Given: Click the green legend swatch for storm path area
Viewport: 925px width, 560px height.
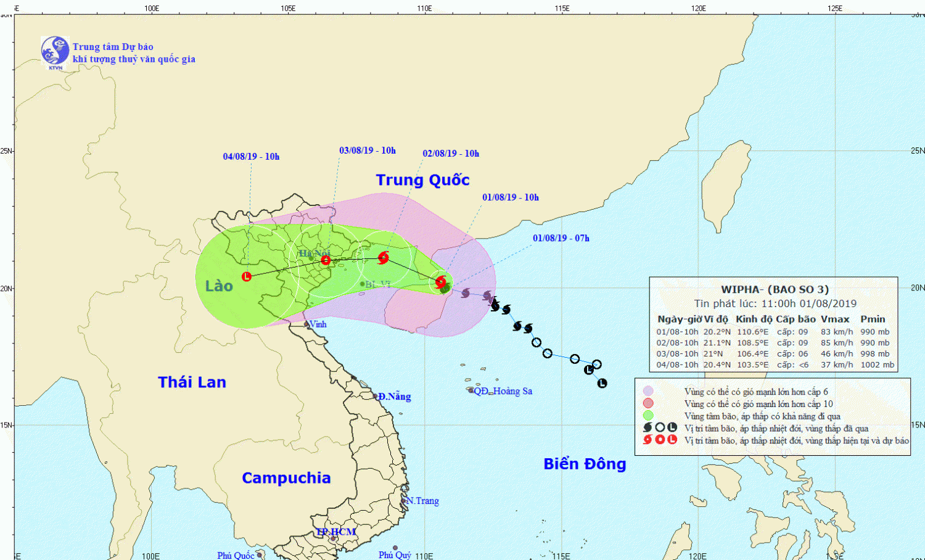Looking at the screenshot, I should (648, 416).
